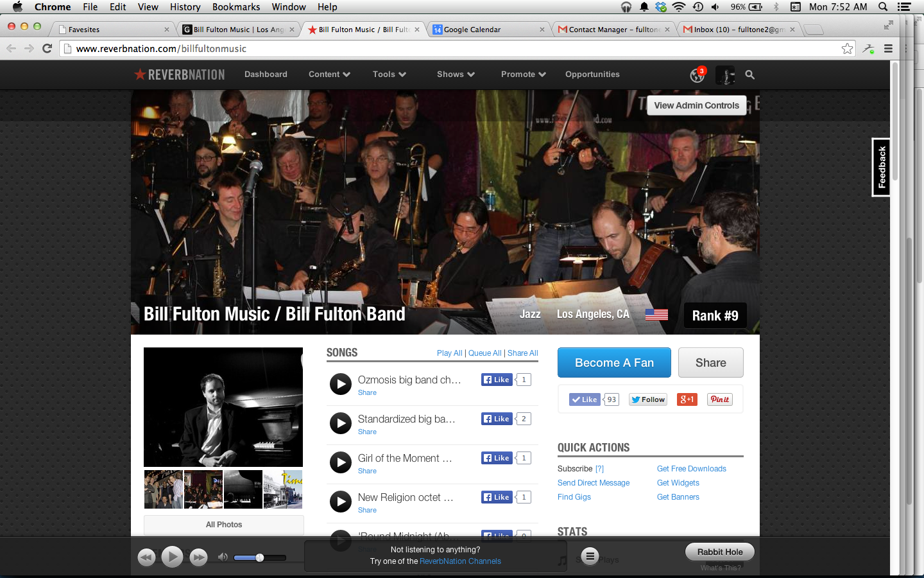Click the ReverbNation star logo
This screenshot has width=924, height=578.
179,74
